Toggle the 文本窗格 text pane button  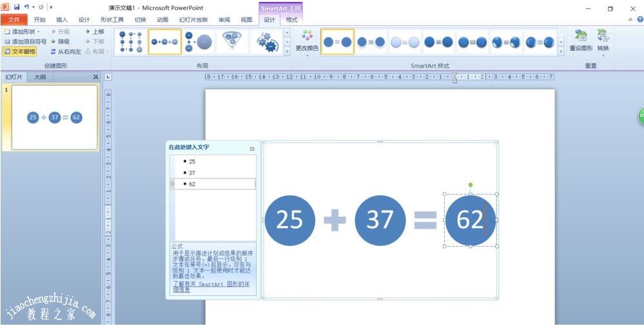[x=19, y=52]
